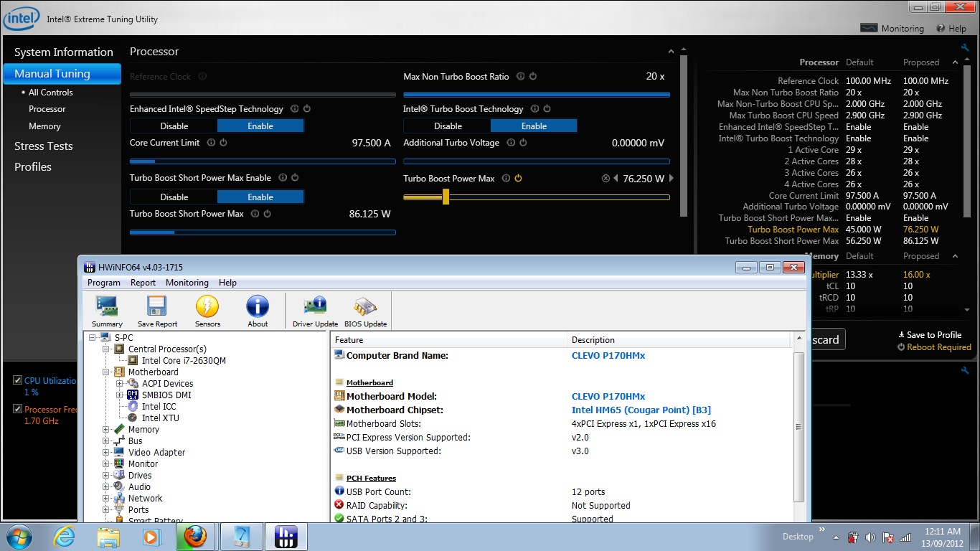980x551 pixels.
Task: Click Desktop toolbar label in taskbar
Action: tap(798, 537)
